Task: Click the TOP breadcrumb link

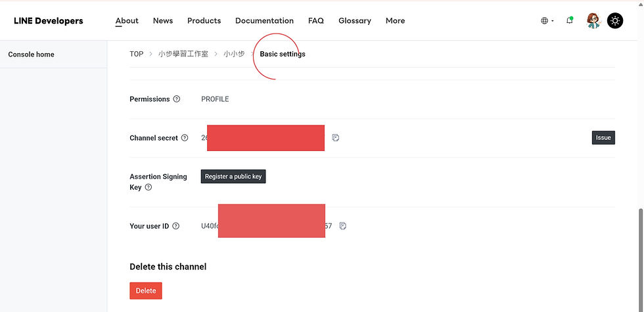Action: point(137,54)
